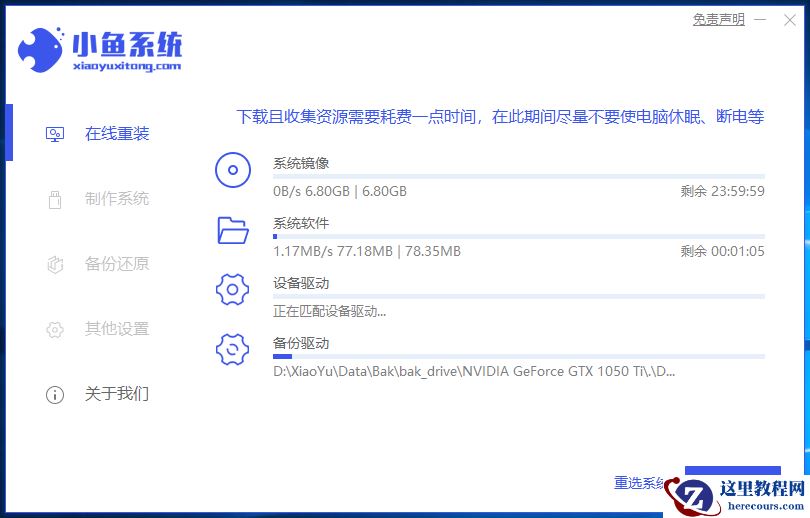Click the 系统软件 download progress bar
810x518 pixels.
point(519,237)
